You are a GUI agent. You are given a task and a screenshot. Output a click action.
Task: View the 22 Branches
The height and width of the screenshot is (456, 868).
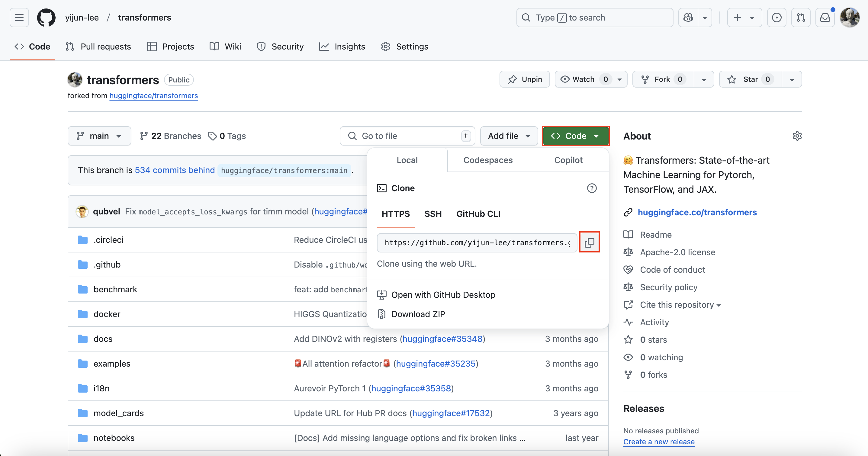pyautogui.click(x=171, y=136)
